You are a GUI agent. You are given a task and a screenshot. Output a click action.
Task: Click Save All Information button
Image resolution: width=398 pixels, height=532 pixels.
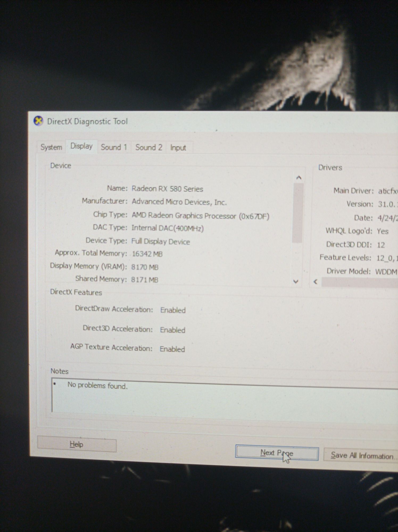361,455
